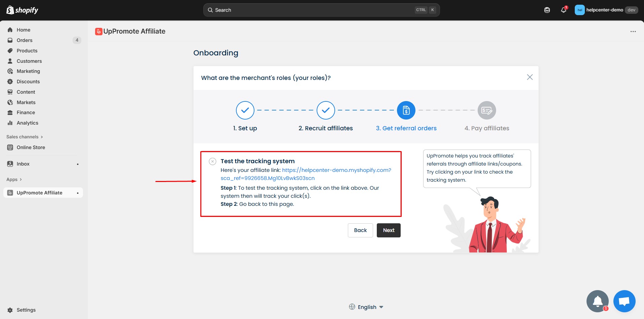Click the Inbox icon in sidebar
644x319 pixels.
10,164
